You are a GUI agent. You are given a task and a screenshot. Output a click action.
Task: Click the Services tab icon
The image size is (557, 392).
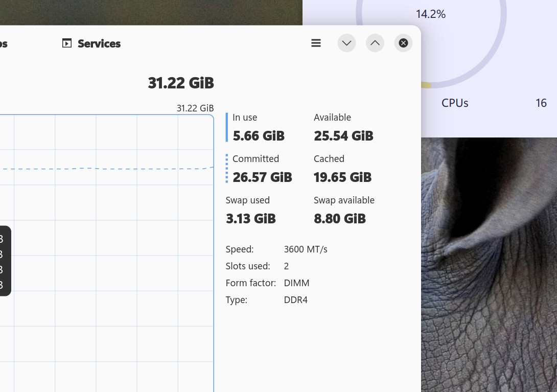[67, 43]
